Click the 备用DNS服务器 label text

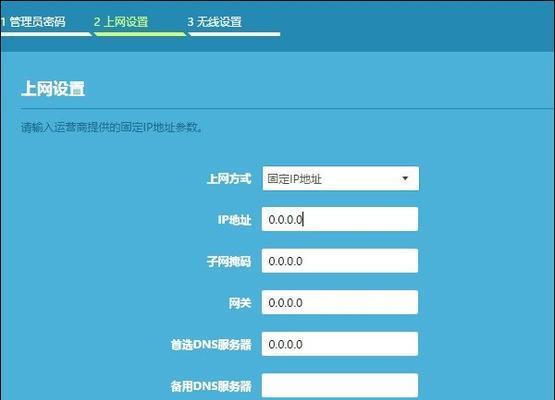pyautogui.click(x=211, y=386)
